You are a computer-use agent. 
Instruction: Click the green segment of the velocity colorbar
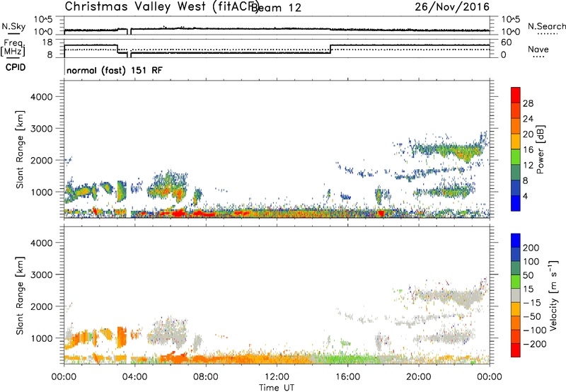(x=516, y=282)
